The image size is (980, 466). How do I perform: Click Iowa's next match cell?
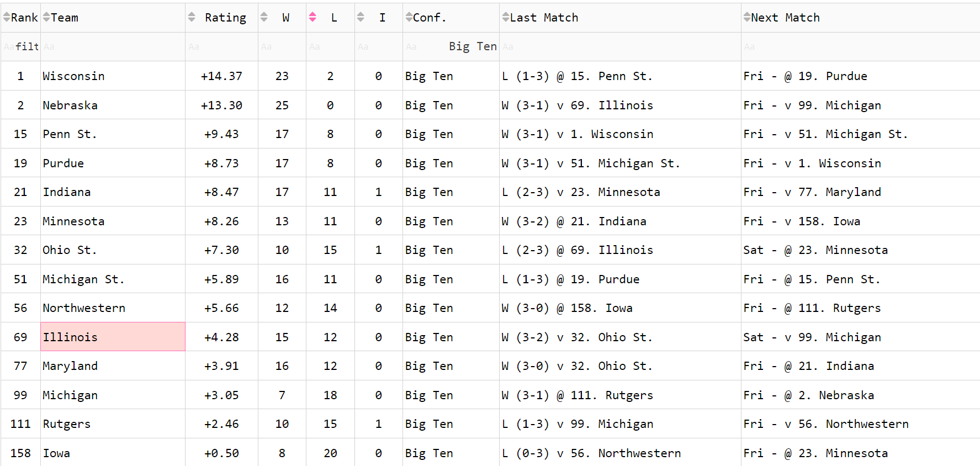click(x=860, y=453)
